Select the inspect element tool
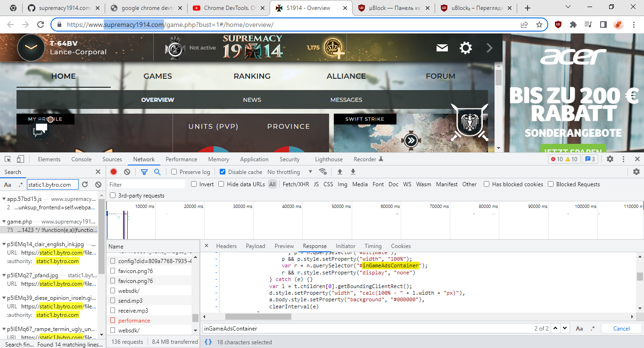Viewport: 644px width, 348px height. [7, 159]
